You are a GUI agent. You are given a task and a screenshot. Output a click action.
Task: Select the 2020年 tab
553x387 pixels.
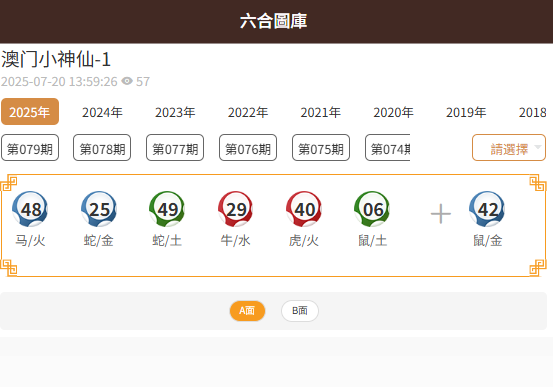click(x=394, y=112)
